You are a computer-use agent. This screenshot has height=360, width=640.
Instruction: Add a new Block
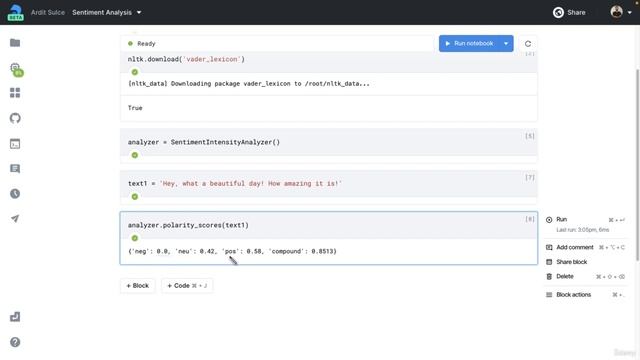pyautogui.click(x=138, y=286)
